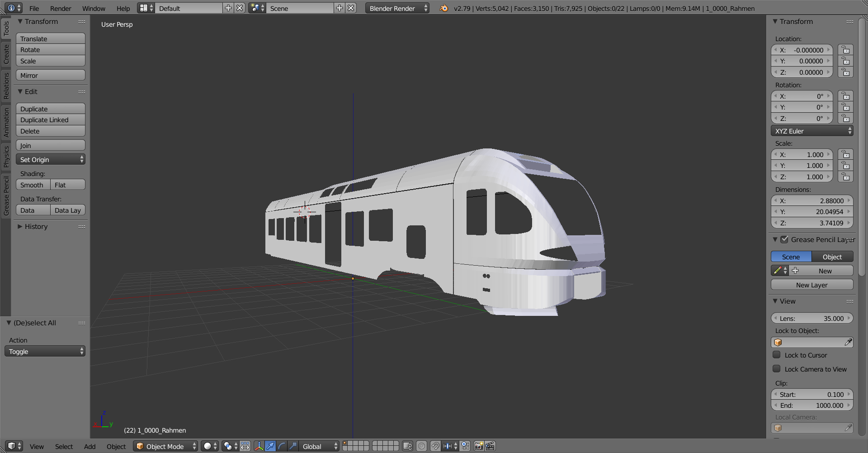Viewport: 868px width, 453px height.
Task: Toggle lock for Scale Y
Action: pyautogui.click(x=845, y=166)
